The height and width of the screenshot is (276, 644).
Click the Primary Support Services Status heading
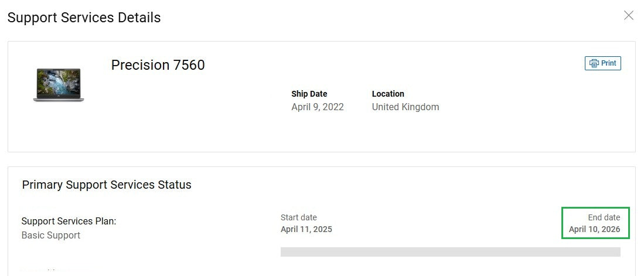click(107, 185)
